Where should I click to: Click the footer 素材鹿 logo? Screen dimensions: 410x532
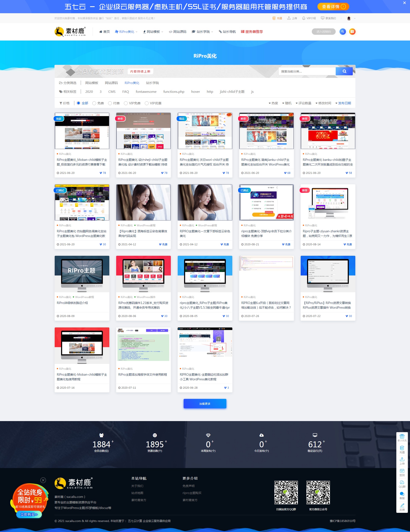click(x=74, y=483)
